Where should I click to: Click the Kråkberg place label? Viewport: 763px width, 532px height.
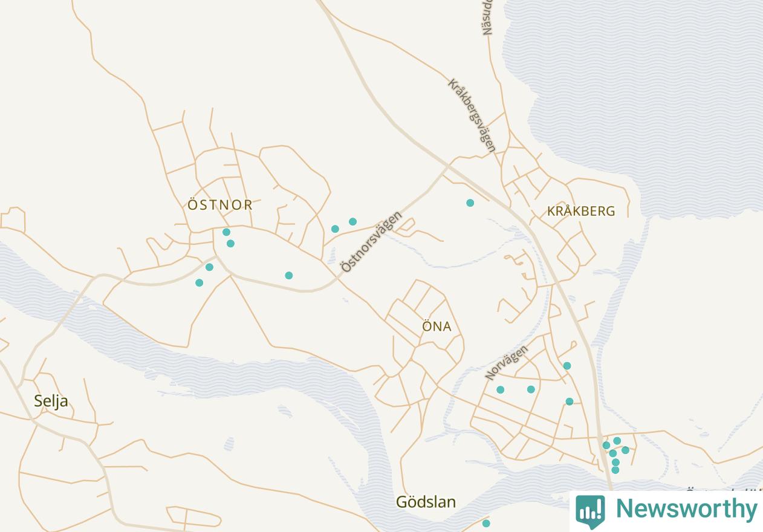click(581, 211)
